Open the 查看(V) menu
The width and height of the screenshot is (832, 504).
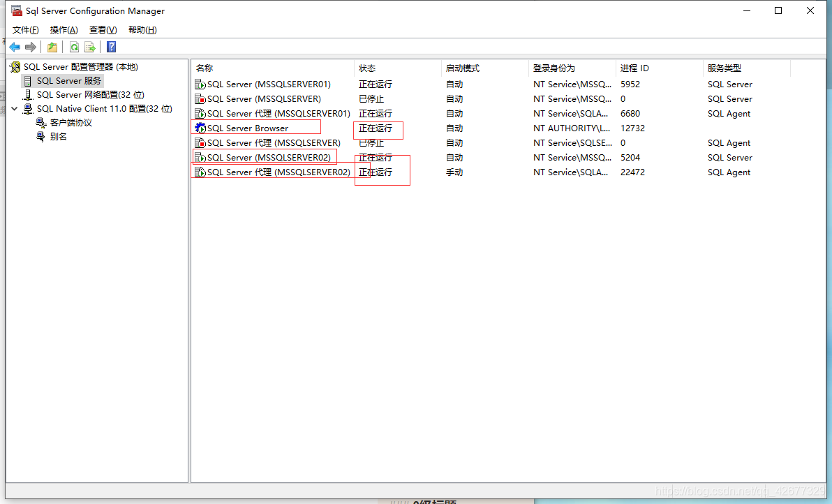pyautogui.click(x=103, y=30)
